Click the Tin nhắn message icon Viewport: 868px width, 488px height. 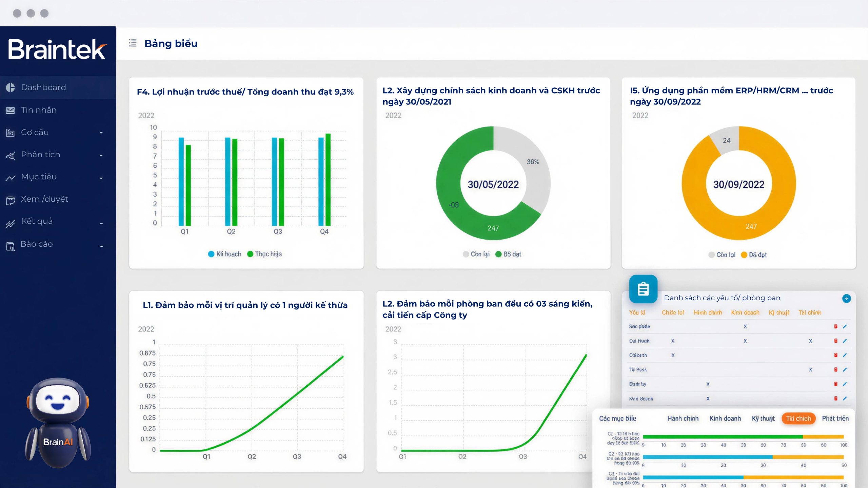(x=11, y=110)
